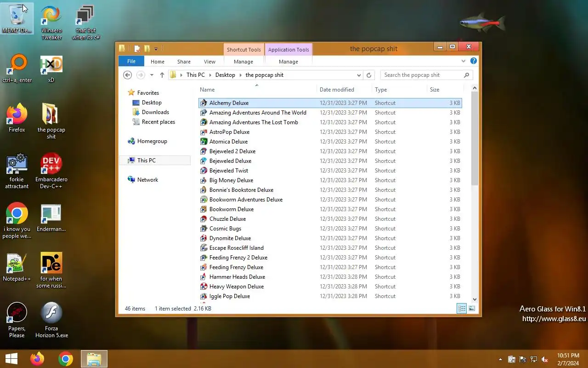Screen dimensions: 588x368
Task: Select Chuzzle Deluxe shortcut
Action: click(330, 219)
